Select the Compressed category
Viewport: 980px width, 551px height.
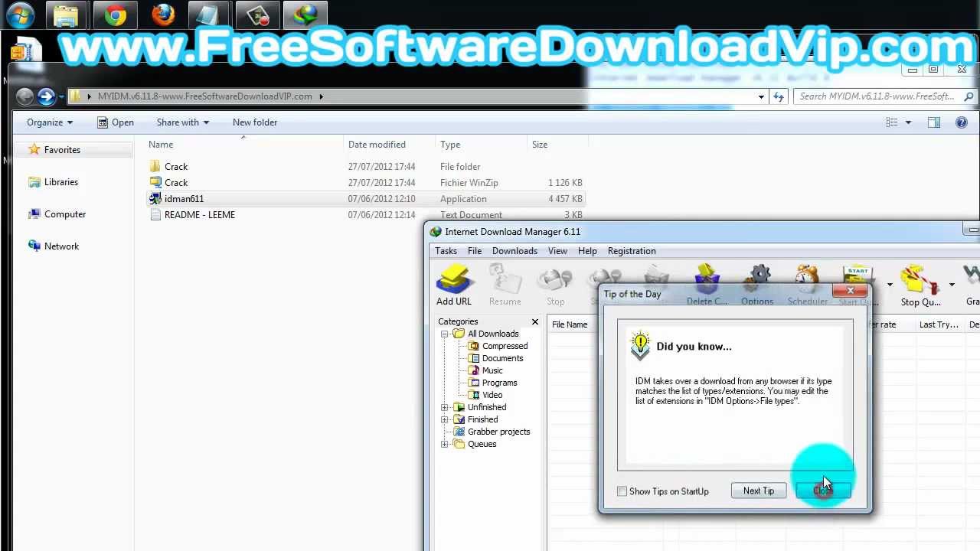click(x=505, y=347)
